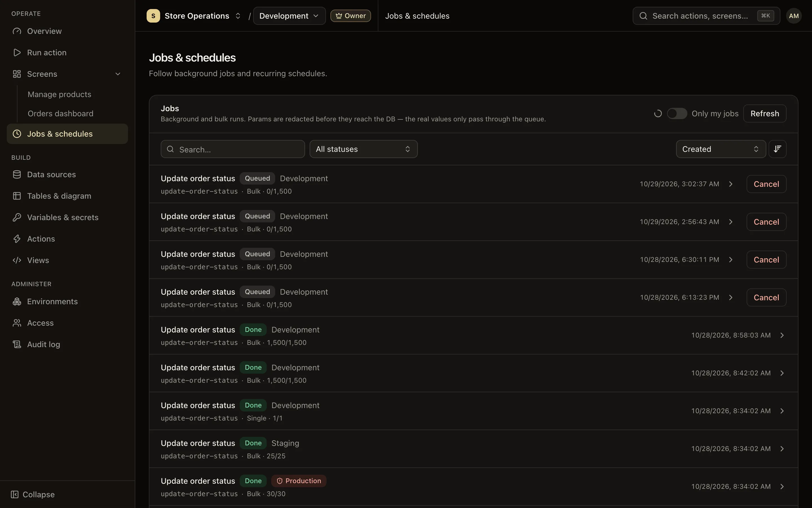The image size is (812, 508).
Task: Open the Development environment dropdown
Action: [289, 16]
